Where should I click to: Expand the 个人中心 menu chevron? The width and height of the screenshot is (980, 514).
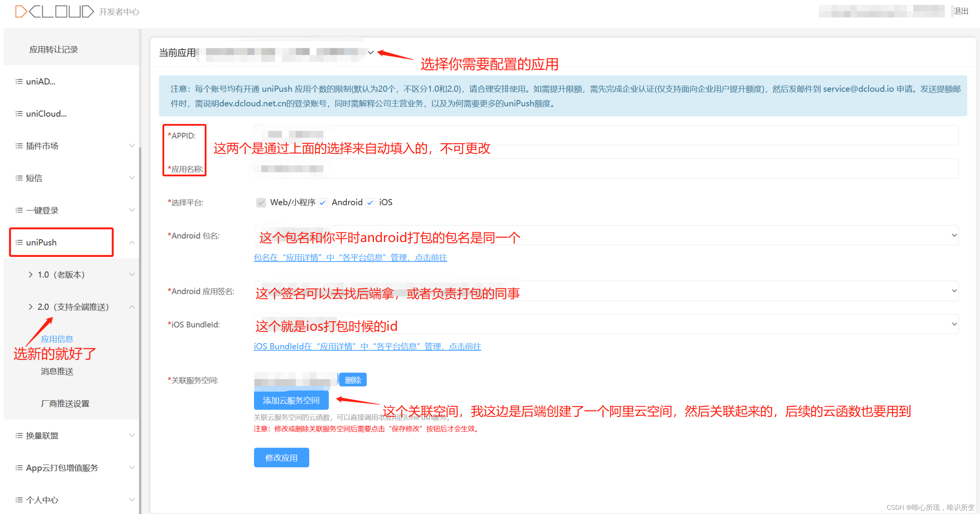click(132, 500)
